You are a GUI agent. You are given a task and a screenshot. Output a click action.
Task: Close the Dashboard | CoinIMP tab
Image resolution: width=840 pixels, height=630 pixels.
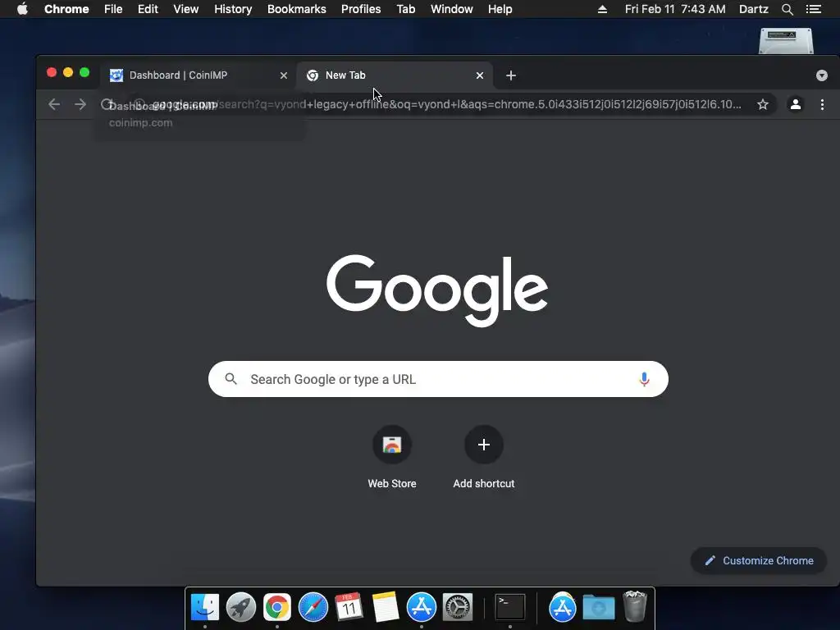284,75
